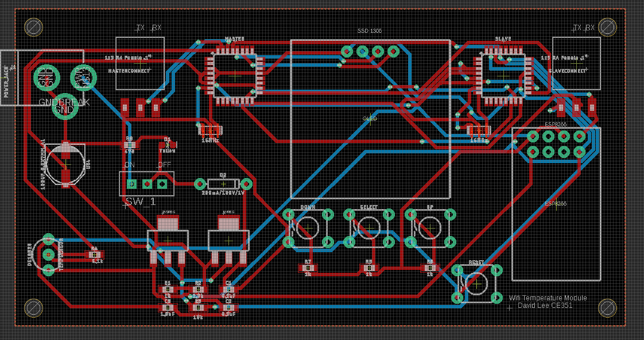Select the SW_1 slide switch ON pad
The height and width of the screenshot is (340, 644).
131,184
